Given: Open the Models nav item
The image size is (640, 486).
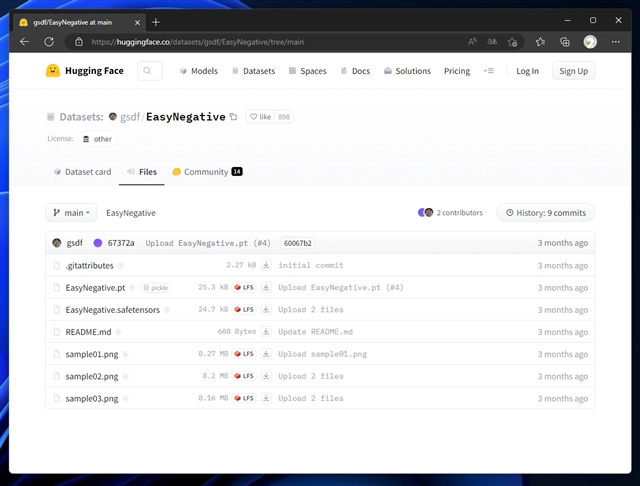Looking at the screenshot, I should point(199,71).
